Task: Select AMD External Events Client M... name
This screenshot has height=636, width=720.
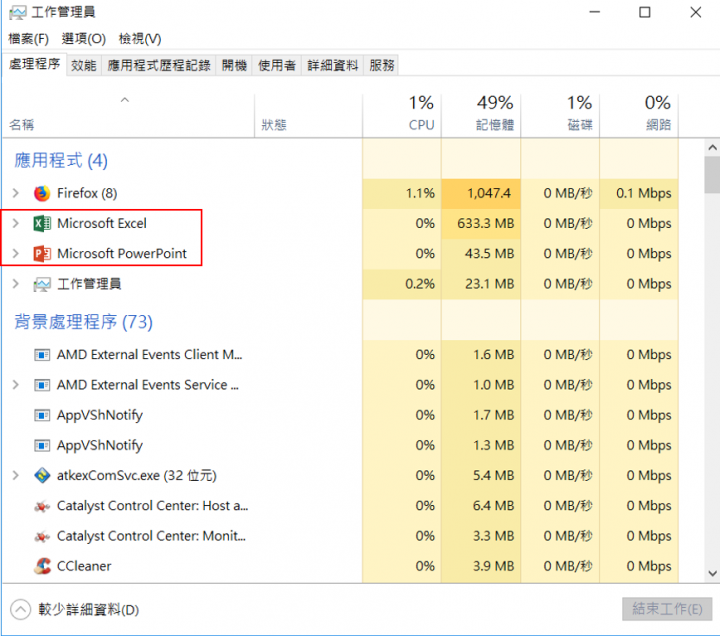Action: click(149, 355)
